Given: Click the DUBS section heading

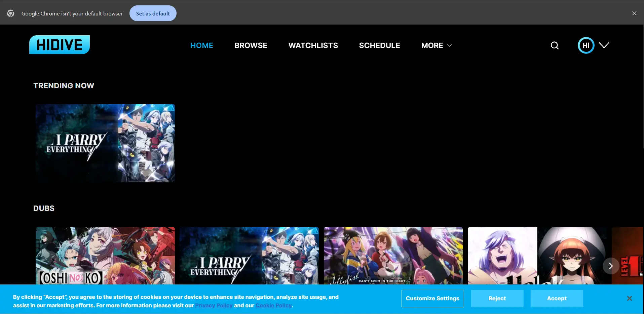Looking at the screenshot, I should click(44, 208).
